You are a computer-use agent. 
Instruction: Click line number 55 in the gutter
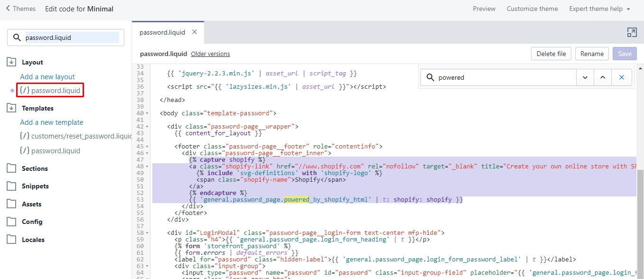[140, 213]
